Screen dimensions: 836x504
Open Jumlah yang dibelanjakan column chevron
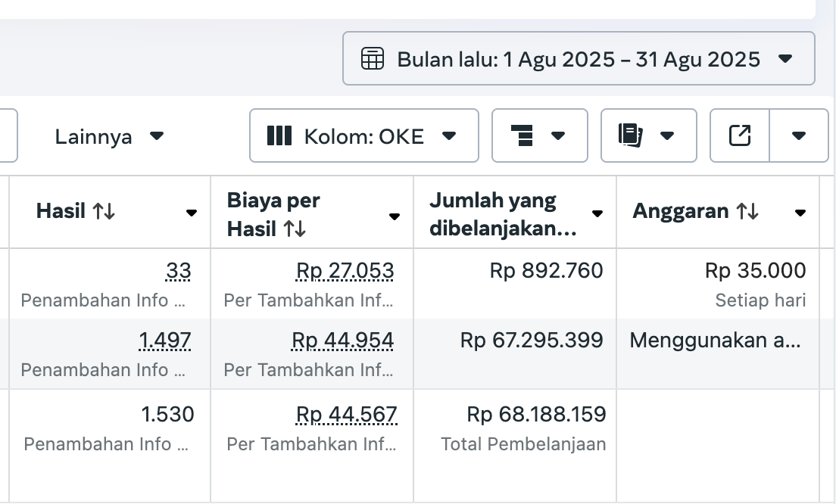coord(597,213)
